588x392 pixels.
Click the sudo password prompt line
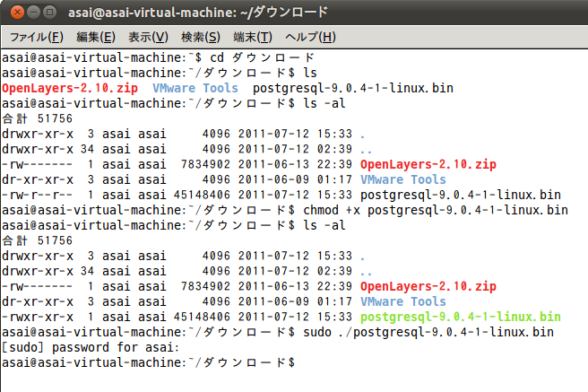click(x=91, y=347)
